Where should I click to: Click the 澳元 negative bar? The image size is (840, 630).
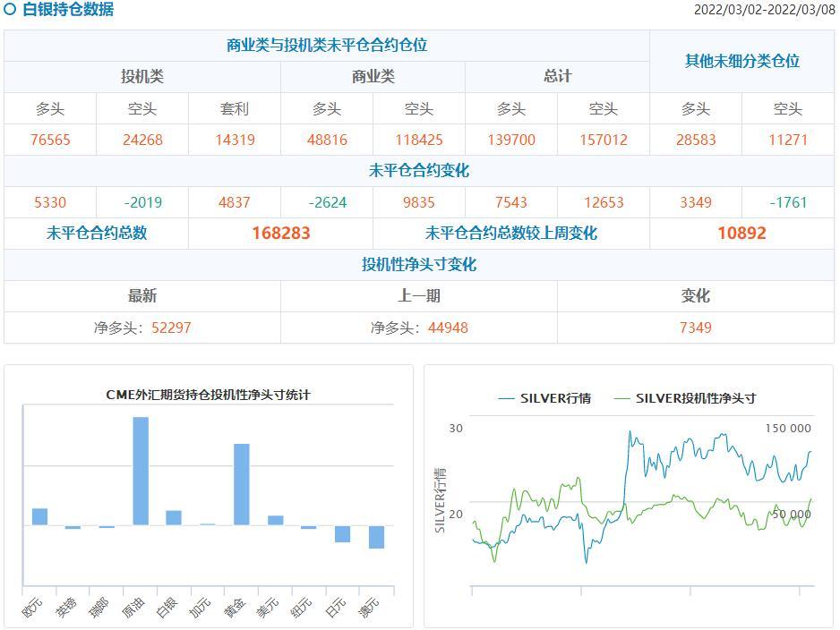376,537
